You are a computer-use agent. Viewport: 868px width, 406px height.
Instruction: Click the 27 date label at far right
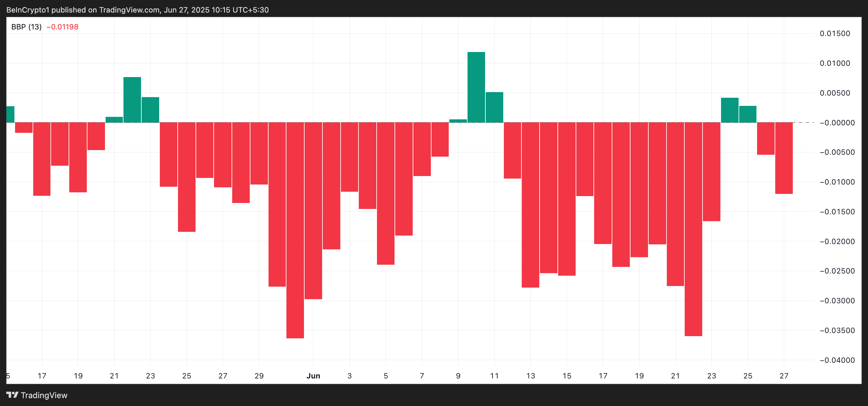click(784, 376)
